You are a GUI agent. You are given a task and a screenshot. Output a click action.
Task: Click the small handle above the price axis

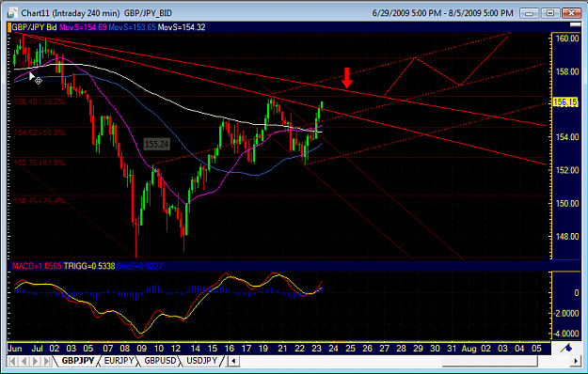[x=575, y=24]
